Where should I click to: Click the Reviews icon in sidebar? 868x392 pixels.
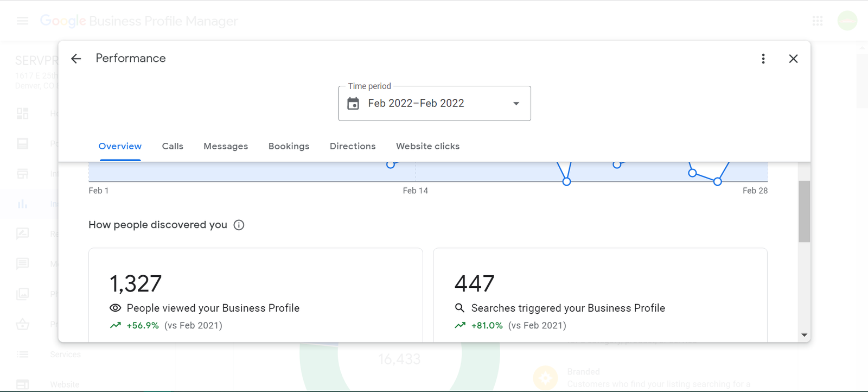[x=22, y=233]
